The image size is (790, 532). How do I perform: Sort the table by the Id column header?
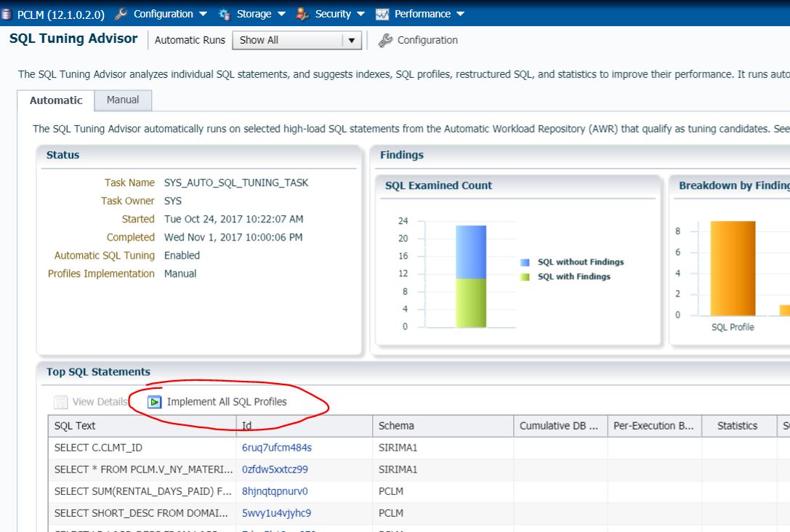pyautogui.click(x=247, y=426)
